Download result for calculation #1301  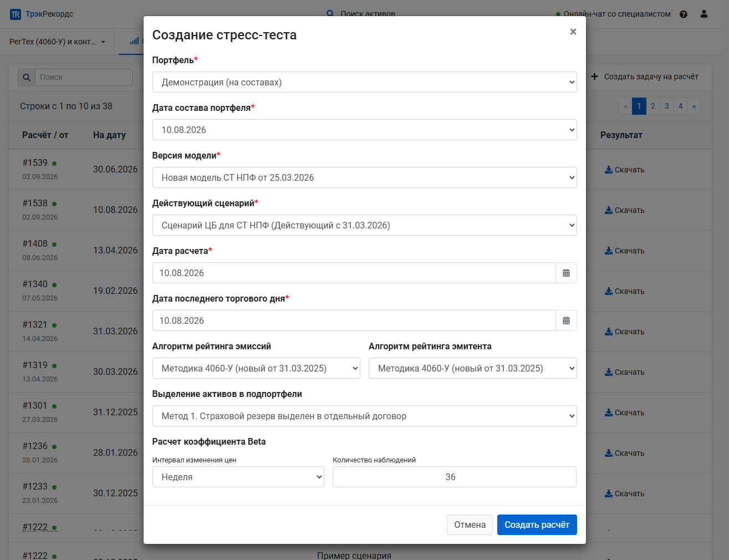(x=624, y=413)
